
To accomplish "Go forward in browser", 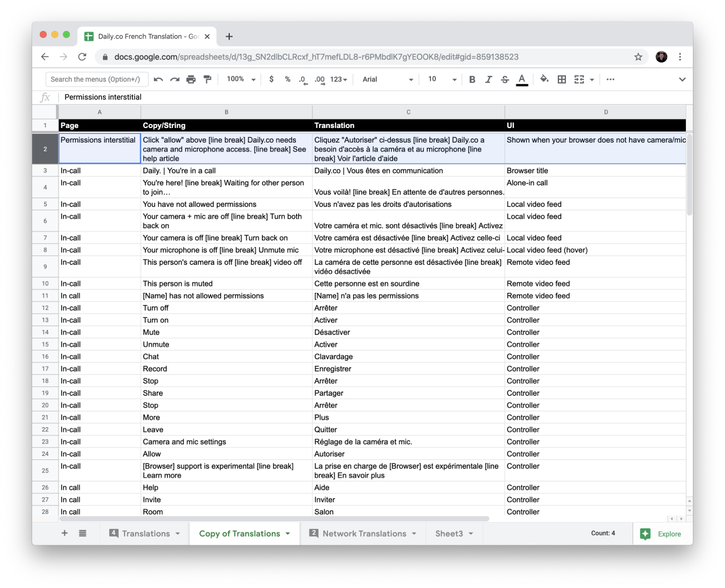I will [x=64, y=57].
